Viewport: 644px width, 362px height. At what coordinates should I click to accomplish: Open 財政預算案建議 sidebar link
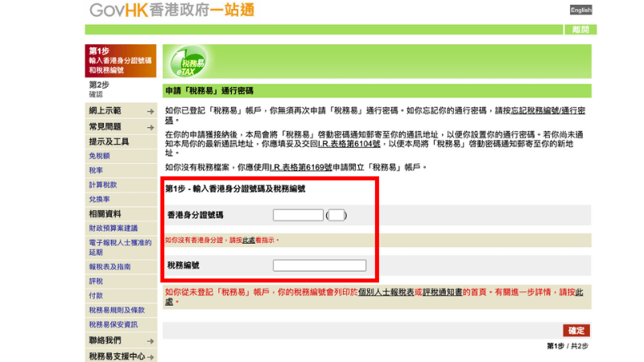pyautogui.click(x=114, y=228)
